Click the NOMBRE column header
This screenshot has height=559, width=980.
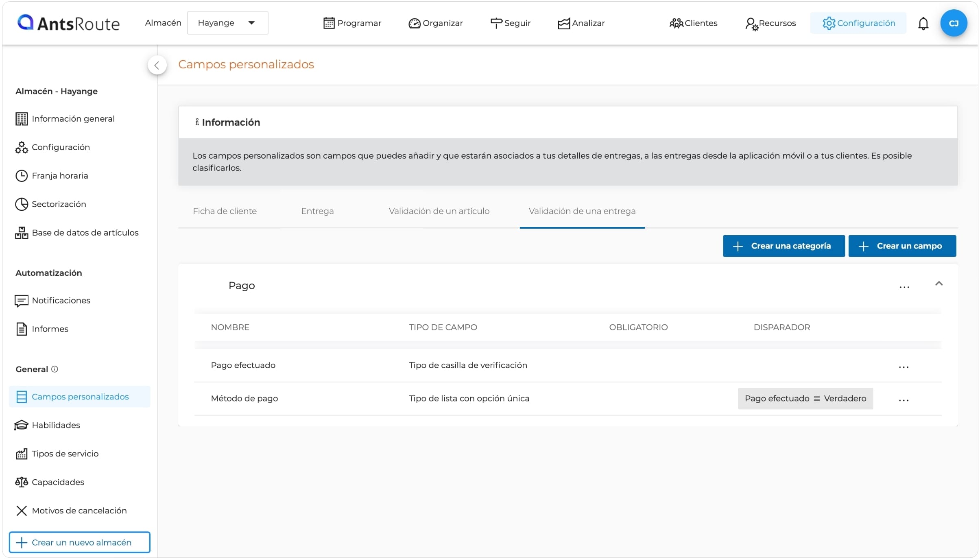pos(230,328)
